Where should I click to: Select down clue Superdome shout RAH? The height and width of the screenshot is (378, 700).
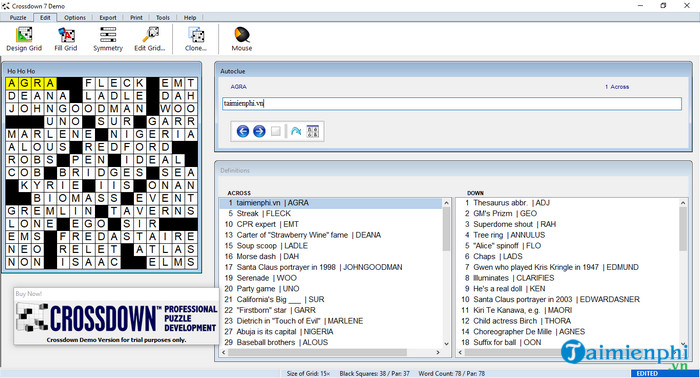(x=568, y=224)
